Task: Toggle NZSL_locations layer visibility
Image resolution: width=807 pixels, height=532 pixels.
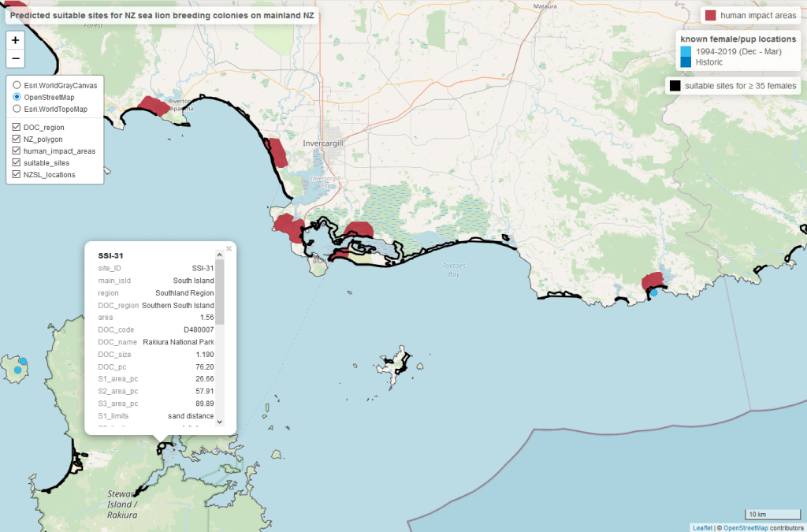Action: point(17,174)
